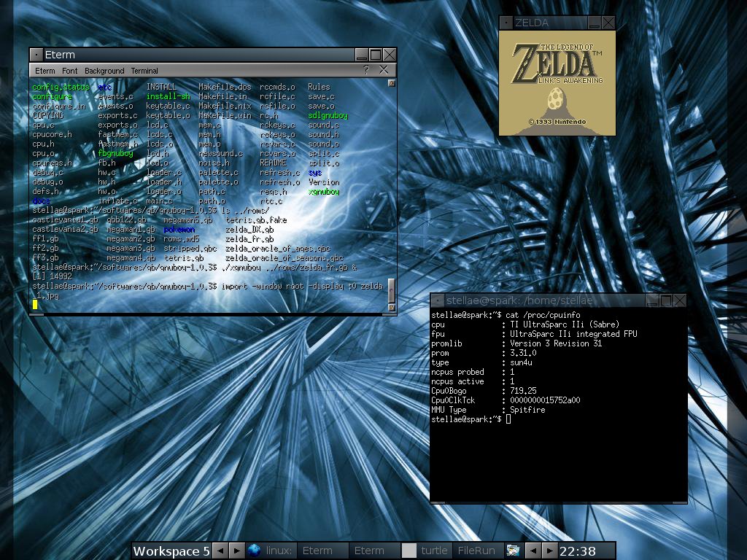Click the prompt cursor in the stellae@spark terminal
The image size is (747, 560).
point(508,419)
